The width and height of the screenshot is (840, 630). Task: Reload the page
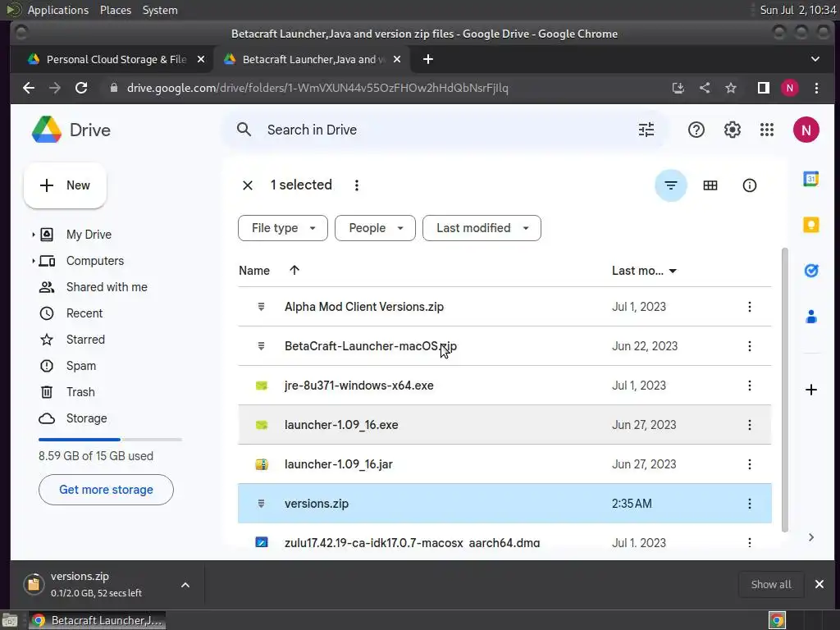pos(81,88)
